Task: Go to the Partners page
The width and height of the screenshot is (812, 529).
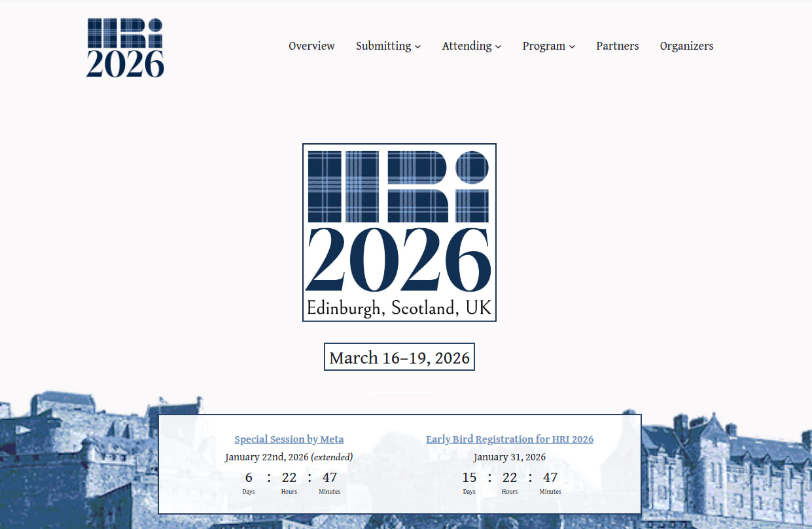Action: (x=617, y=46)
